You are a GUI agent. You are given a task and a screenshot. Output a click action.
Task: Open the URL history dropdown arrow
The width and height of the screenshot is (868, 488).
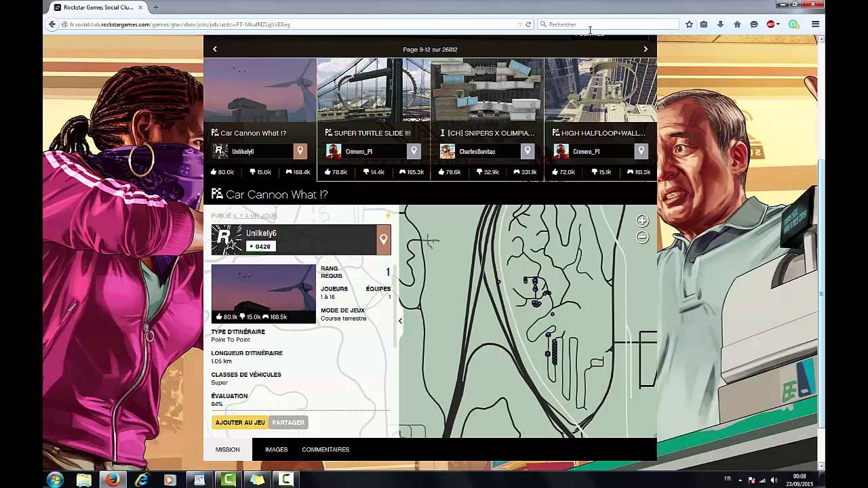tap(519, 24)
